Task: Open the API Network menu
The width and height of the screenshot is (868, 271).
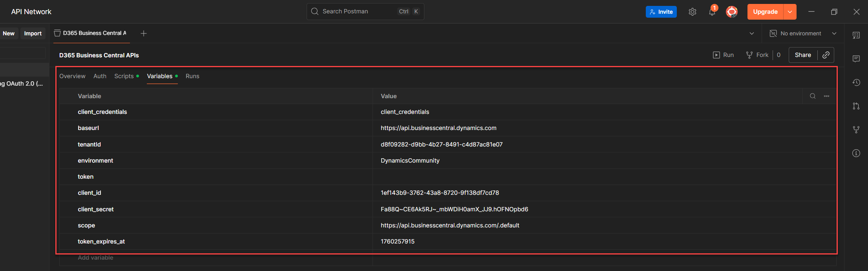Action: pyautogui.click(x=31, y=12)
